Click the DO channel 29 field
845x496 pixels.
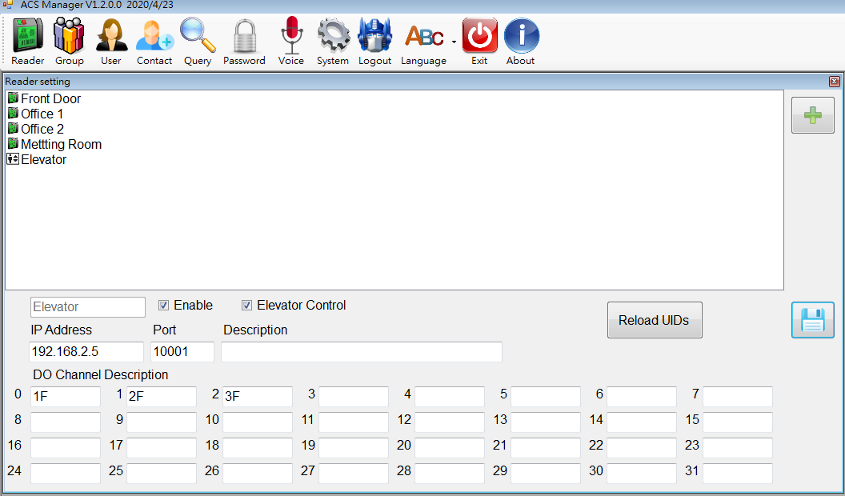[x=545, y=473]
